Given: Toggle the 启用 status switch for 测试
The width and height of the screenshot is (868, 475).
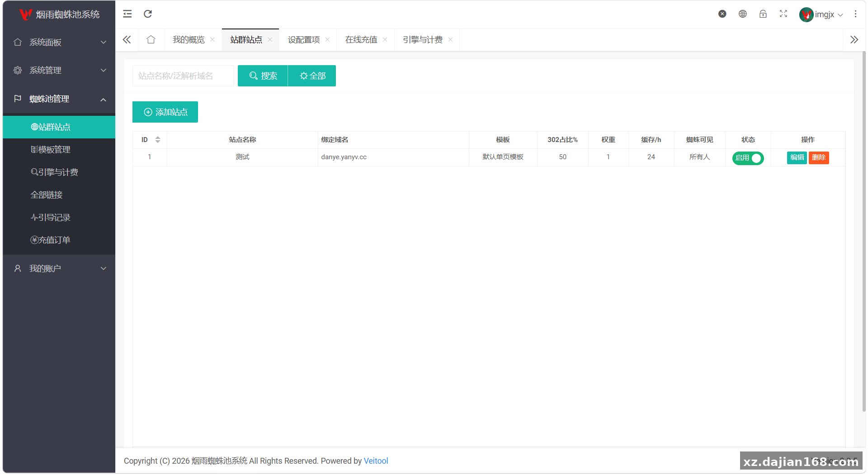Looking at the screenshot, I should 748,158.
